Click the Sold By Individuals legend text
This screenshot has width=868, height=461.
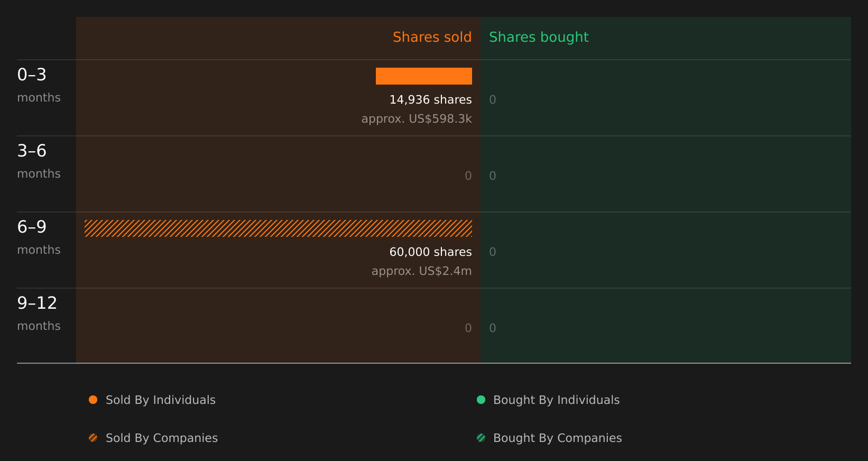161,400
